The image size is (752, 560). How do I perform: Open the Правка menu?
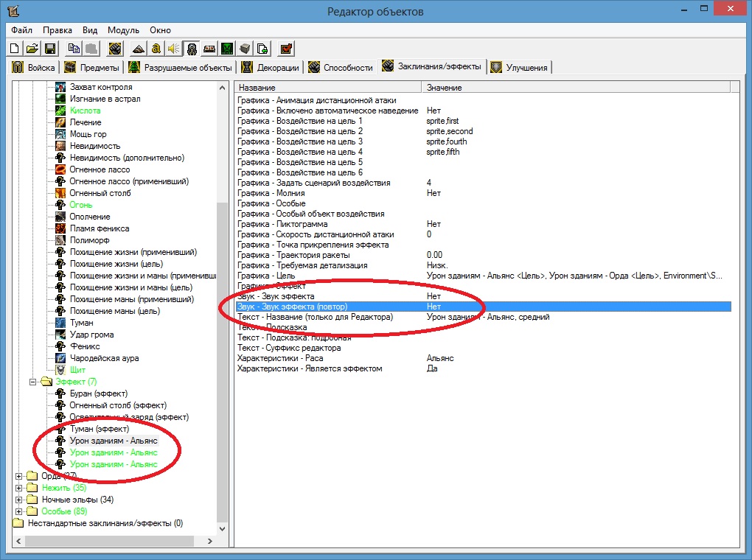point(58,29)
